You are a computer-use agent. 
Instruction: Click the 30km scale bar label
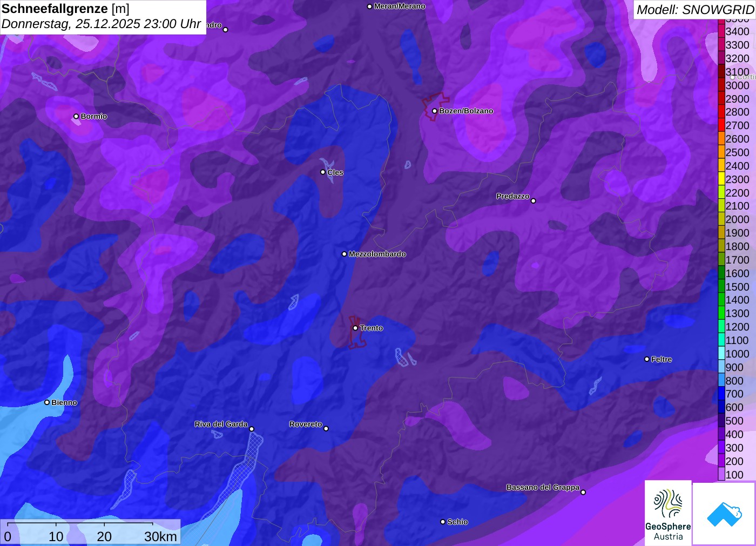click(160, 536)
